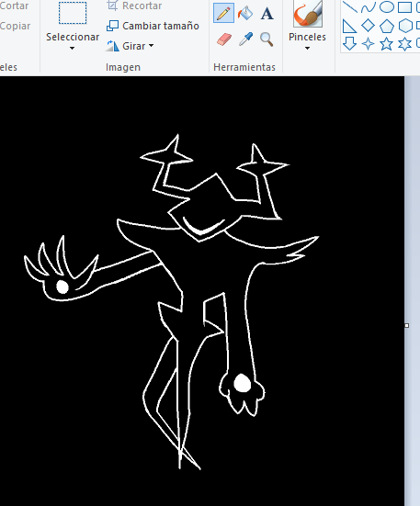Click the Seleccionar rectangular selection icon
Image resolution: width=420 pixels, height=506 pixels.
[x=73, y=13]
